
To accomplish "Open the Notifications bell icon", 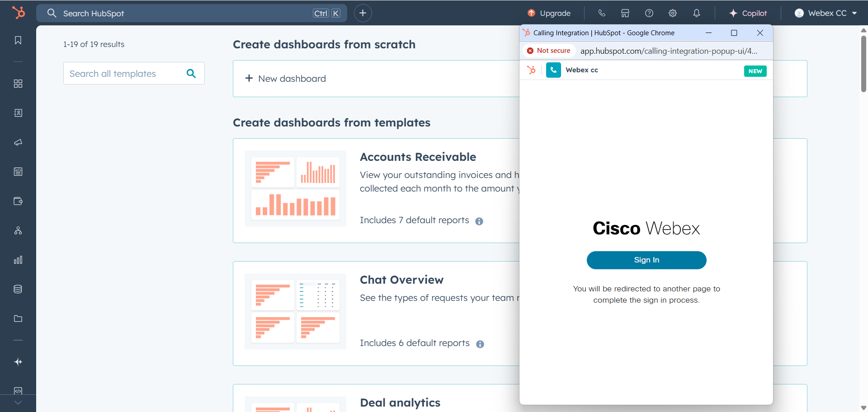I will point(697,13).
